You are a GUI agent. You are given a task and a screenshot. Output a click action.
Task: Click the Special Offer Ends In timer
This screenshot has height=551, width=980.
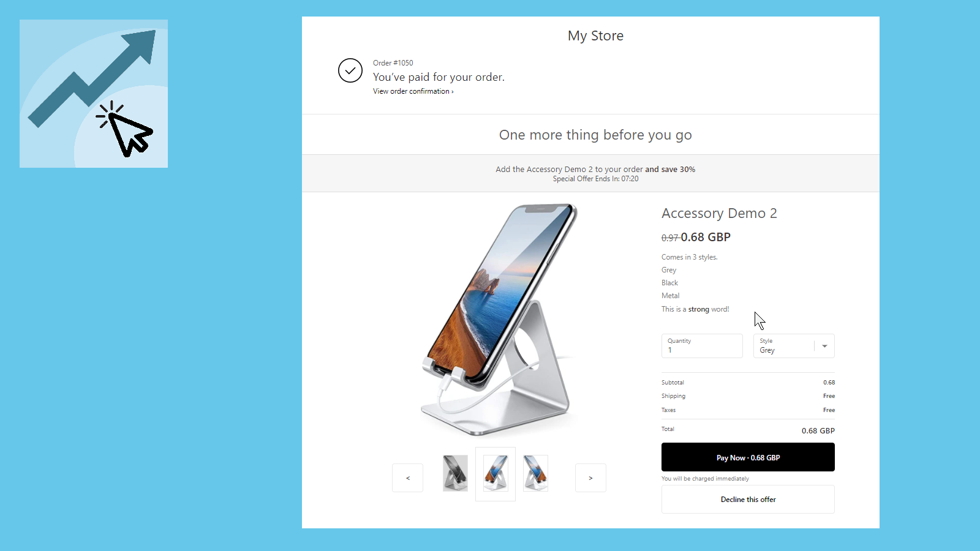click(x=595, y=179)
